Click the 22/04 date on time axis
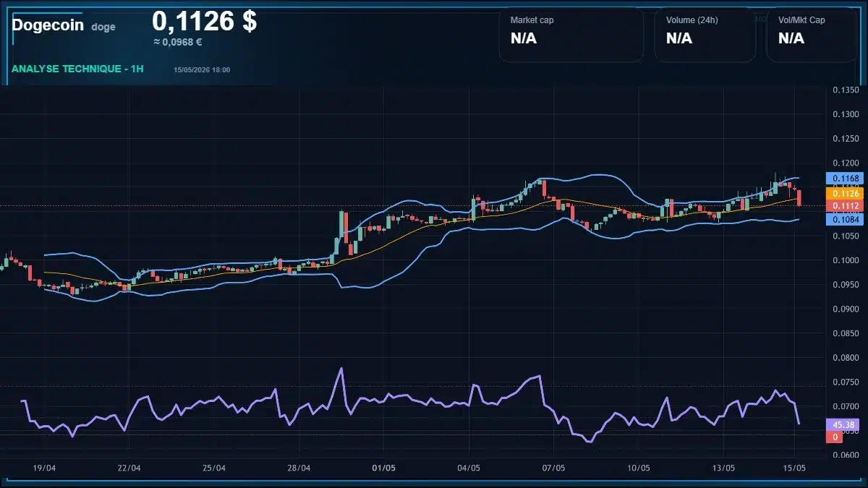Image resolution: width=868 pixels, height=488 pixels. coord(129,468)
